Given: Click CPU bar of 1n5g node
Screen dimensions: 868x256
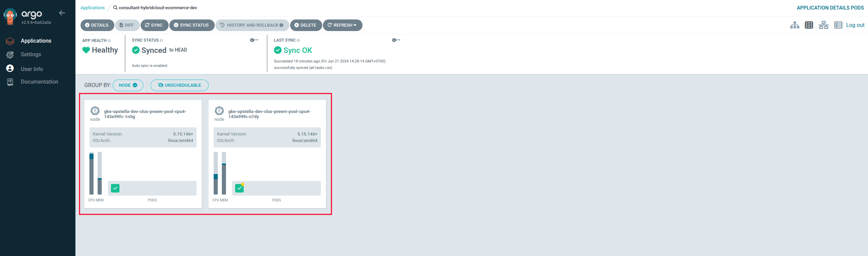Looking at the screenshot, I should point(91,173).
